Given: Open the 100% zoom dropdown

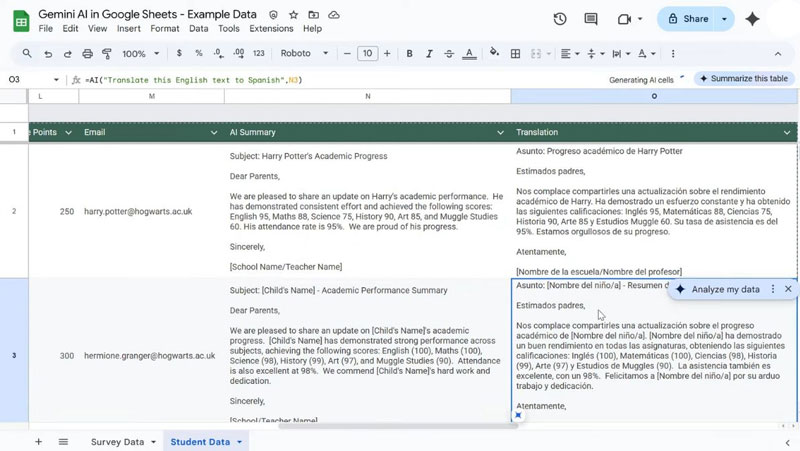Looking at the screenshot, I should [140, 54].
